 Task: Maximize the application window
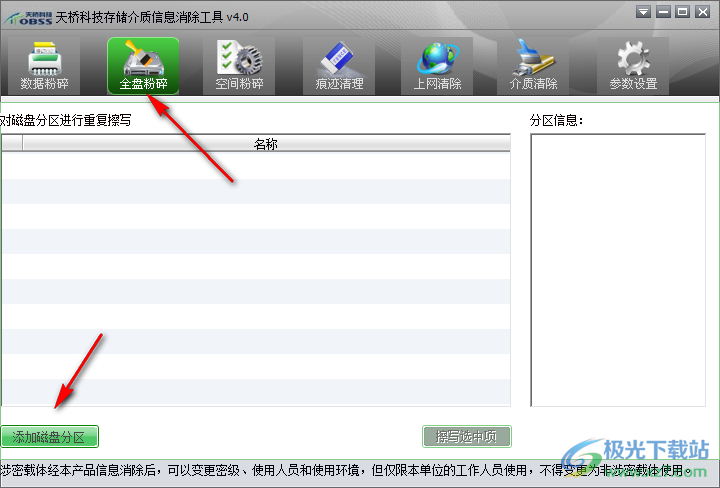click(682, 13)
